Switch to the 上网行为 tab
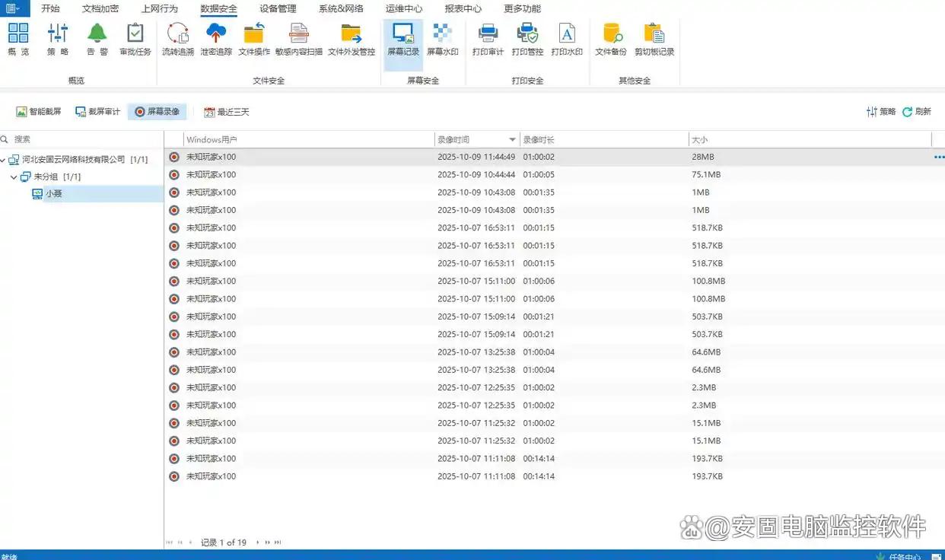 160,9
